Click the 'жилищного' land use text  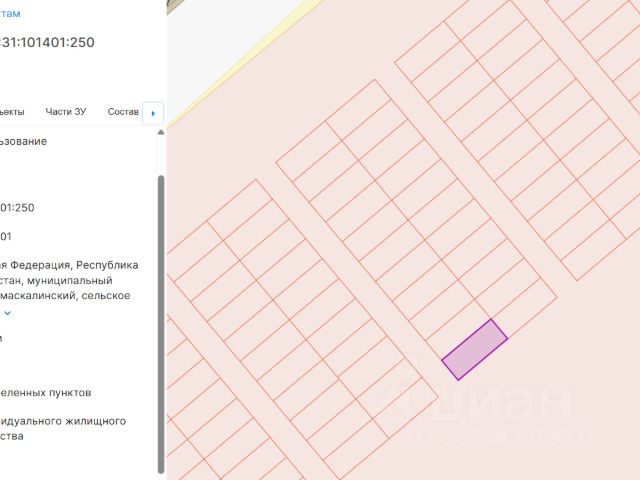pos(97,421)
